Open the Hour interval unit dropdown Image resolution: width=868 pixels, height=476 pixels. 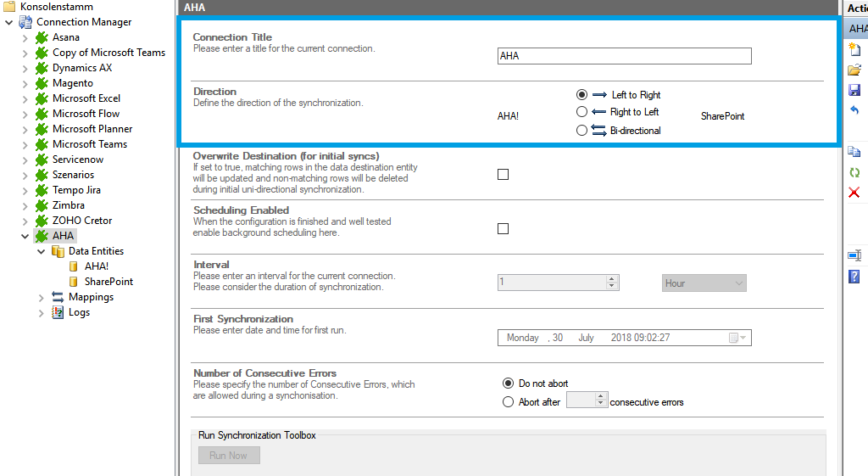tap(737, 283)
